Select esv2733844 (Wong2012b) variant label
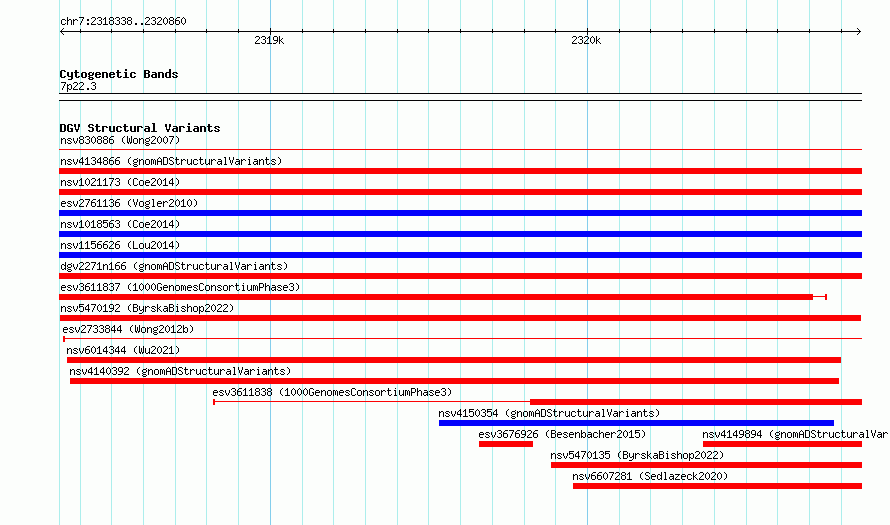 point(128,329)
